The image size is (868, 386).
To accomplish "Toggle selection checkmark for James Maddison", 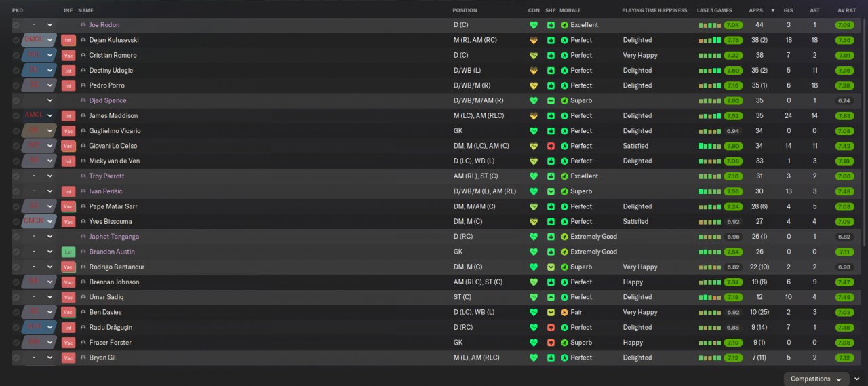I will (16, 116).
